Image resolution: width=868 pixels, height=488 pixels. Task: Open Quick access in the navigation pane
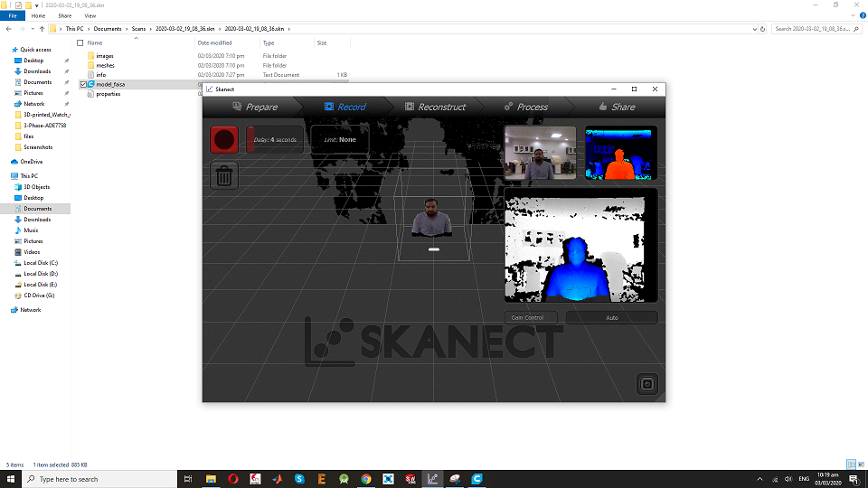(x=35, y=50)
